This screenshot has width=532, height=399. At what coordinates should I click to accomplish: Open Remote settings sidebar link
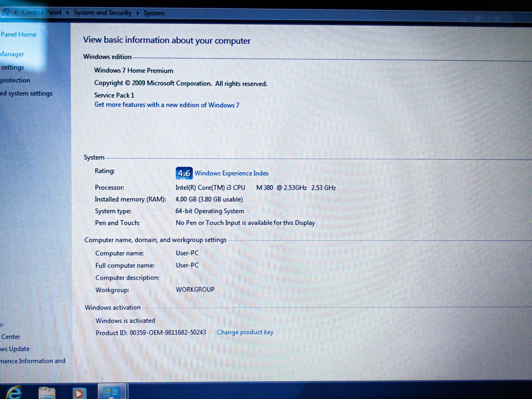pyautogui.click(x=12, y=67)
